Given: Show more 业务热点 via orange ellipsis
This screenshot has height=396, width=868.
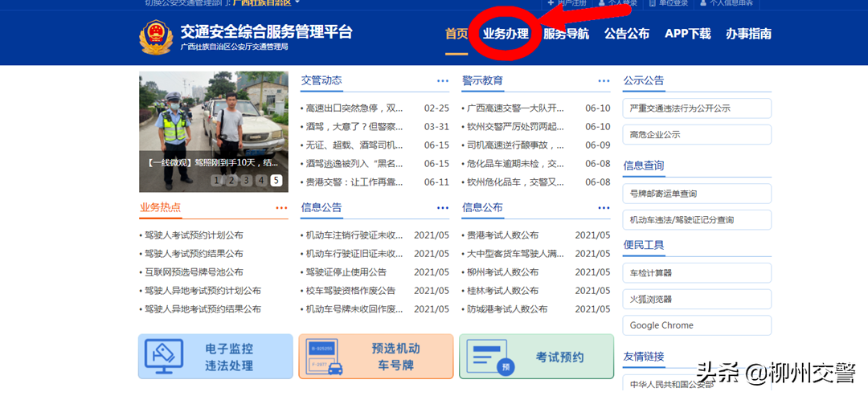Looking at the screenshot, I should [281, 208].
